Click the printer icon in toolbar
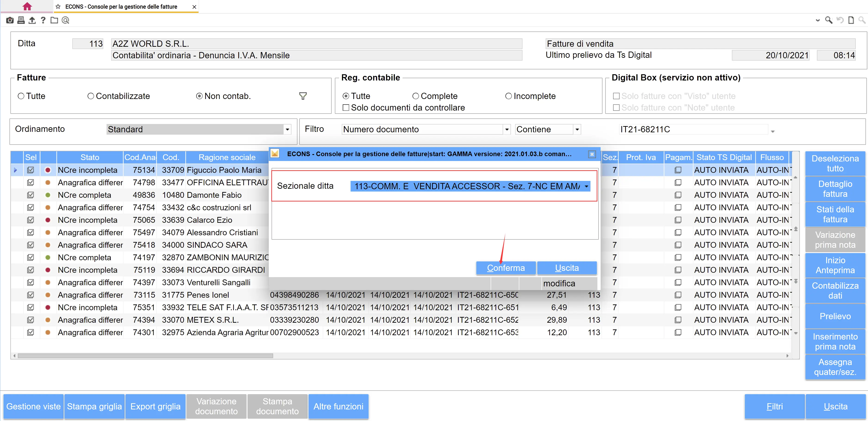The image size is (868, 421). (x=21, y=20)
